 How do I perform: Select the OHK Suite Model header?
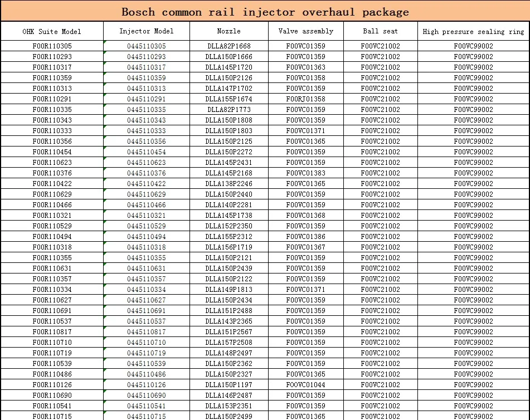coord(52,31)
